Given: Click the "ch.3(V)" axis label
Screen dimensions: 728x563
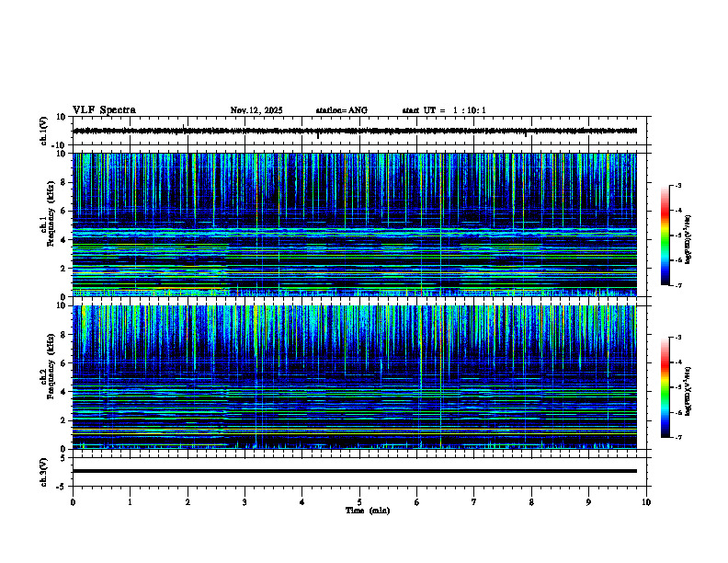Looking at the screenshot, I should (x=43, y=472).
